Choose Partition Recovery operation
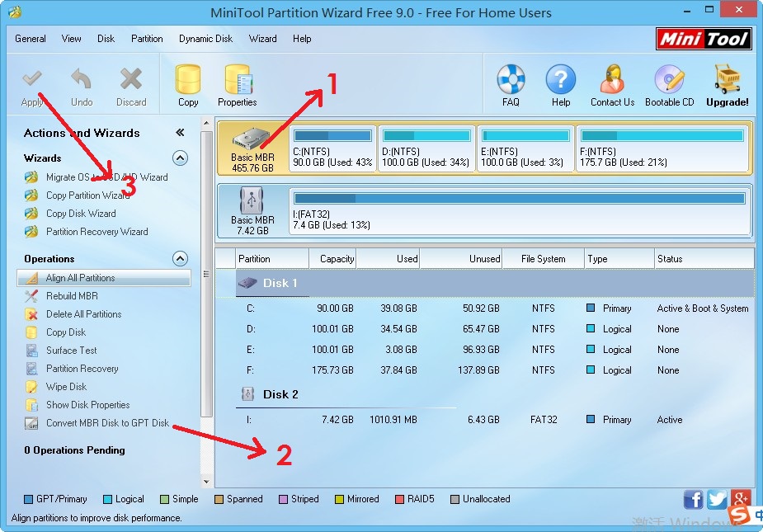Screen dimensions: 763x532 click(x=82, y=369)
